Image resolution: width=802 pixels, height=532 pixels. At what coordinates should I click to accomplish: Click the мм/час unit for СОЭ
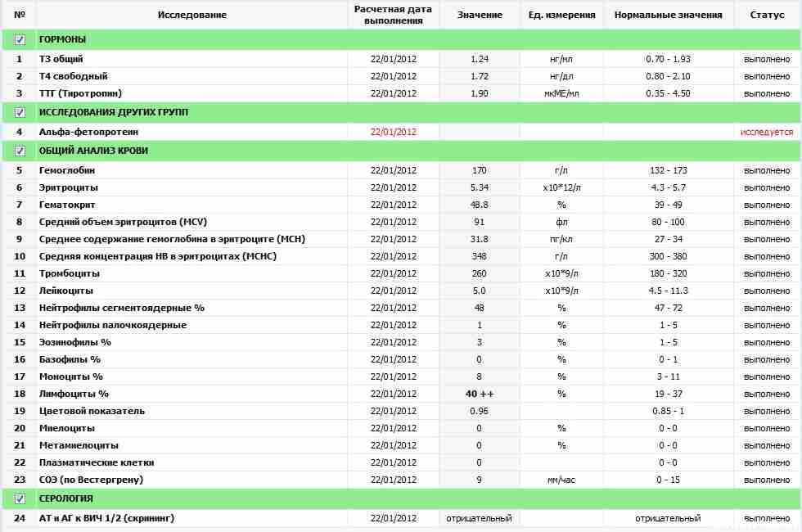coord(561,480)
